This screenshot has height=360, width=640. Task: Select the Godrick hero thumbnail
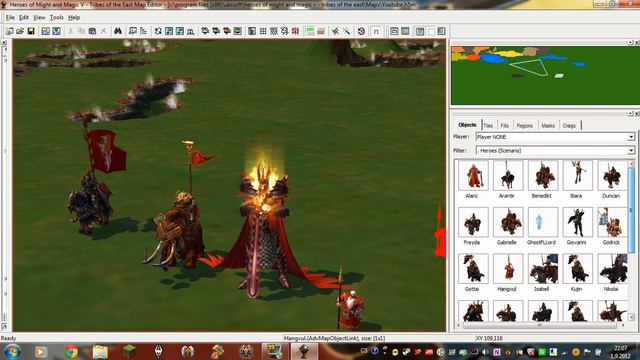click(612, 222)
